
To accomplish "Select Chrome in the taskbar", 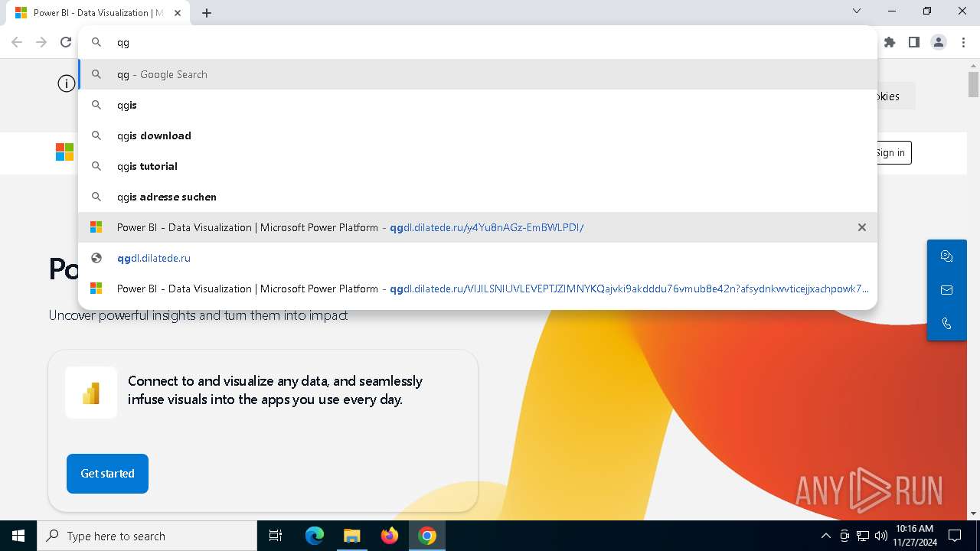I will pos(427,536).
